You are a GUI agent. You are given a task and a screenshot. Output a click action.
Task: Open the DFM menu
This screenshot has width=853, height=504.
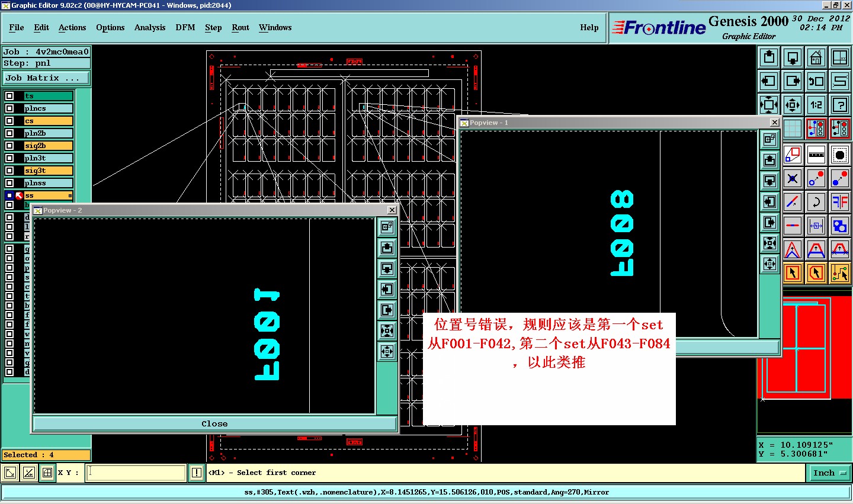click(x=185, y=27)
